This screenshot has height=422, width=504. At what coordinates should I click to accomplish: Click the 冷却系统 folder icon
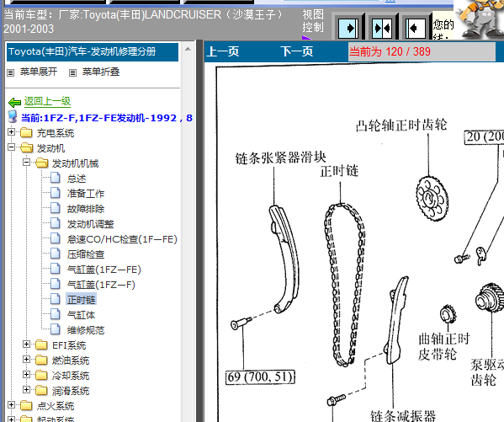point(41,376)
